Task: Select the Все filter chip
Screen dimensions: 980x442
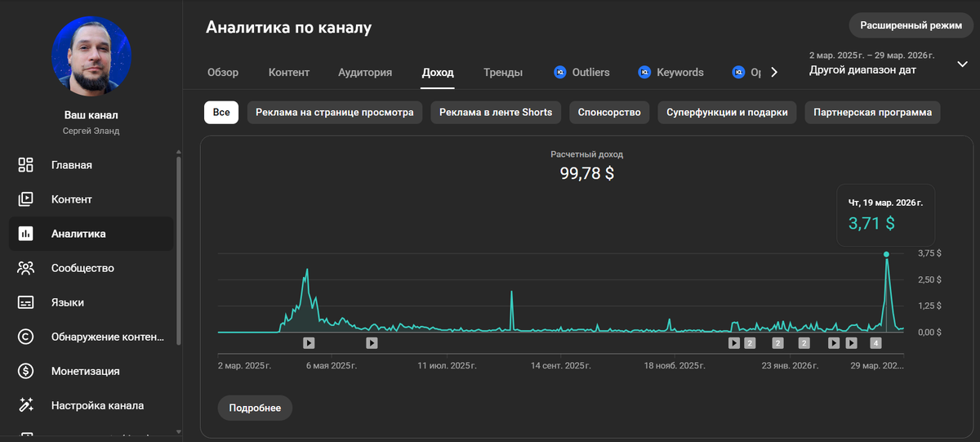Action: pyautogui.click(x=221, y=112)
